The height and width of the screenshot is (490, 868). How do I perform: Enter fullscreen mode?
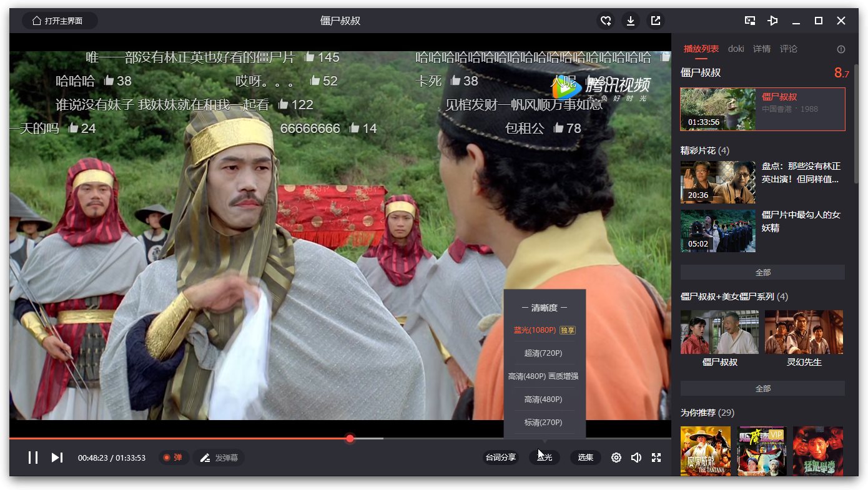[656, 458]
